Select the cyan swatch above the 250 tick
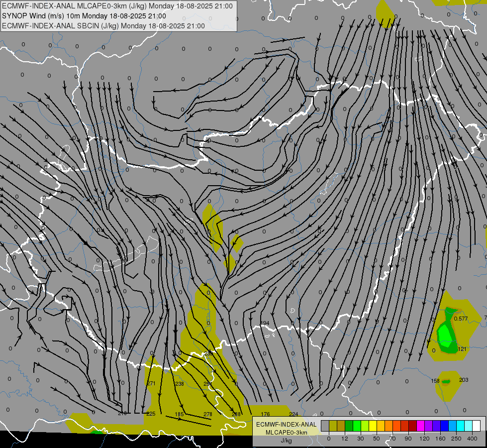 (460, 426)
